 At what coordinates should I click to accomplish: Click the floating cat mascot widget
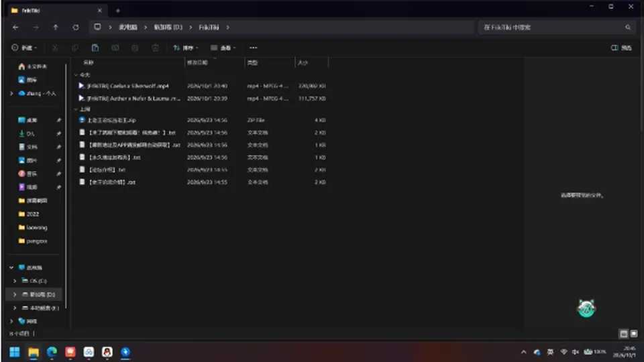[x=586, y=308]
